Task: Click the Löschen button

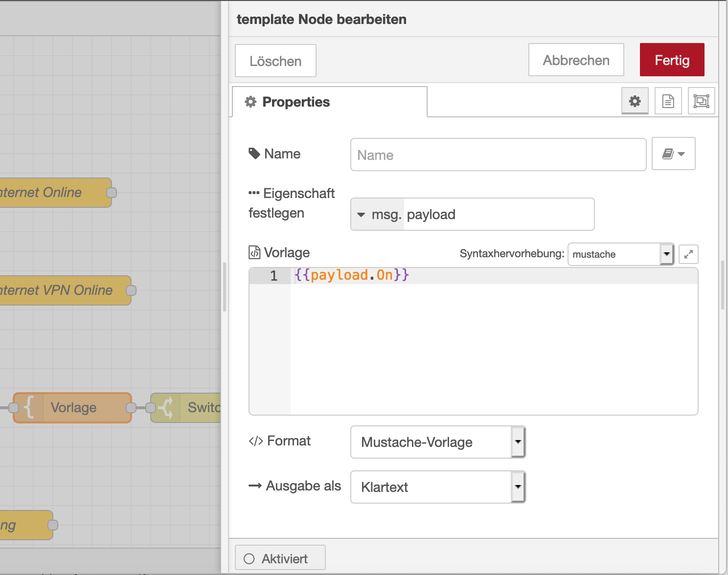Action: click(275, 61)
